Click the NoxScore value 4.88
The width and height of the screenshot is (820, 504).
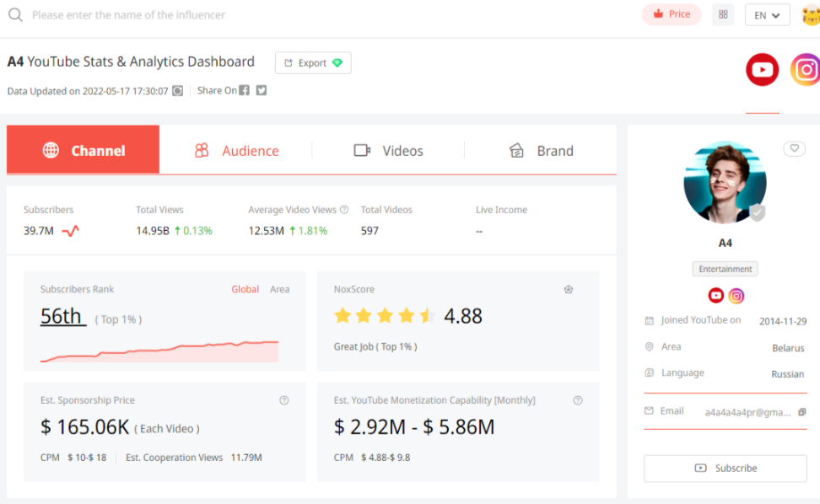[463, 316]
